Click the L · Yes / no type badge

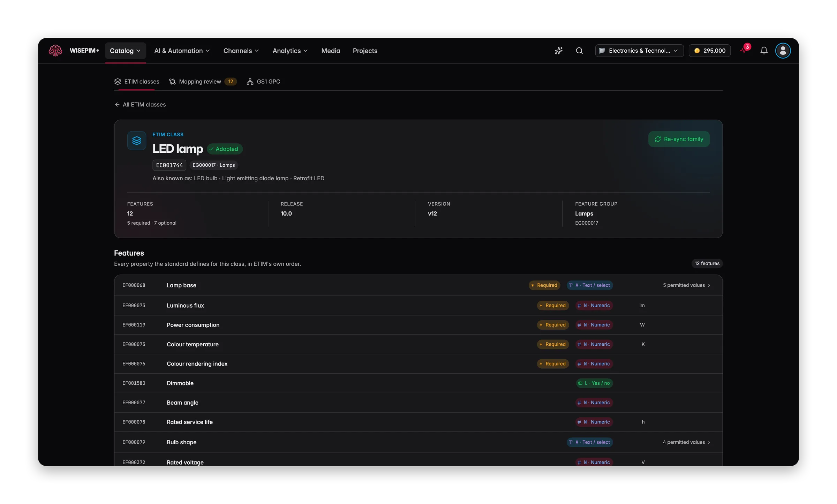[594, 383]
